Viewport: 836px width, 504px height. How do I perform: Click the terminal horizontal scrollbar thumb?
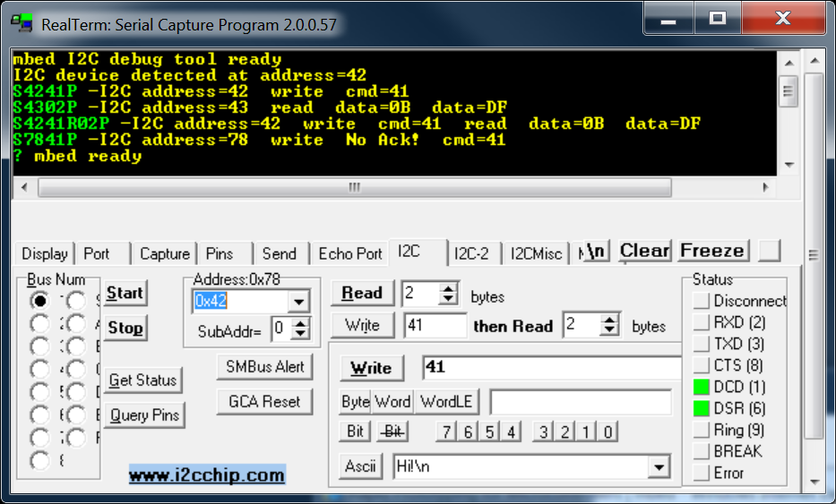tap(354, 187)
